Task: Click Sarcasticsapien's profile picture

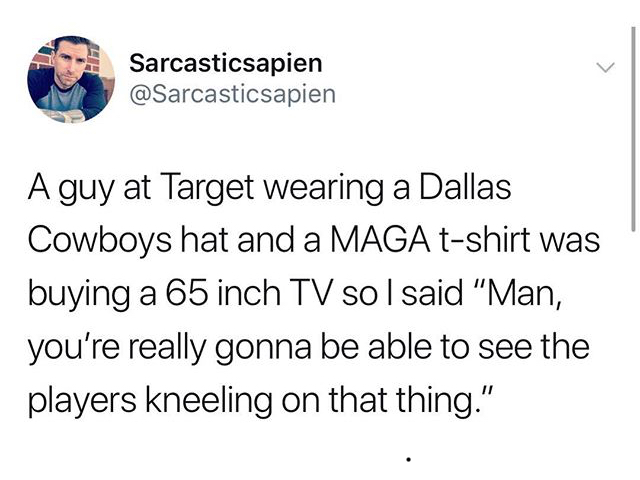Action: point(71,79)
